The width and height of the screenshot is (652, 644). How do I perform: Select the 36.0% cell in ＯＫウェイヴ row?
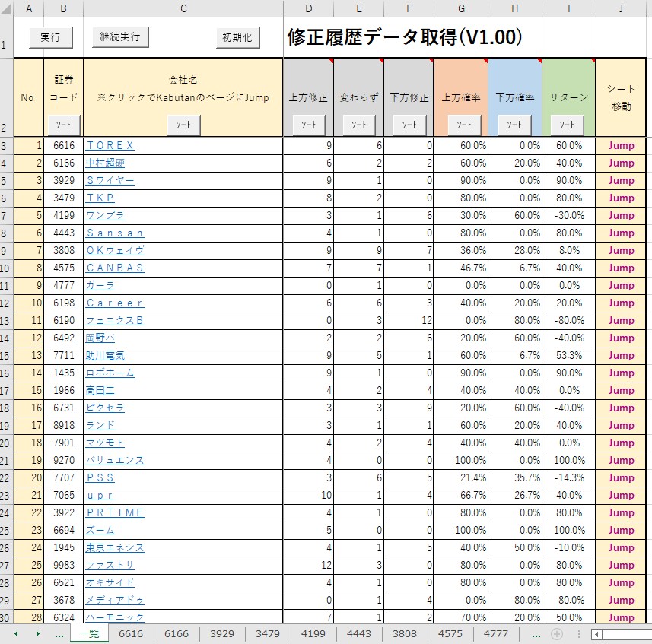(x=461, y=250)
